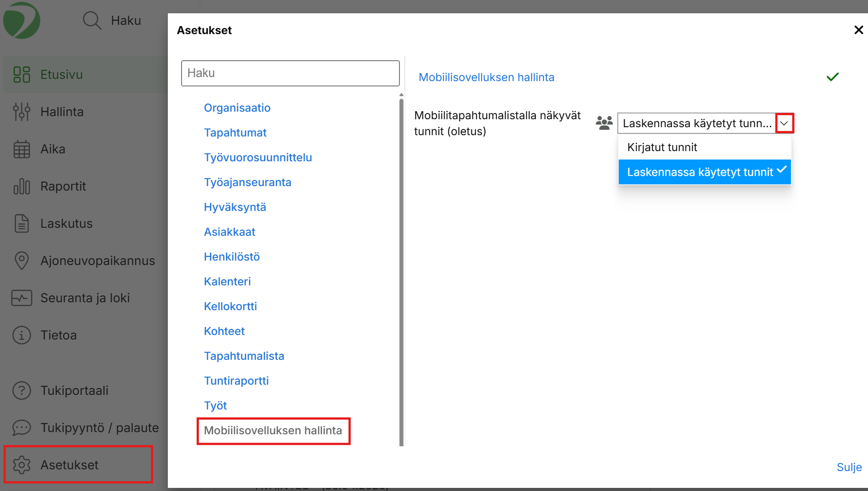The width and height of the screenshot is (868, 491).
Task: Choose the Kirjatut tunnit option
Action: tap(662, 148)
